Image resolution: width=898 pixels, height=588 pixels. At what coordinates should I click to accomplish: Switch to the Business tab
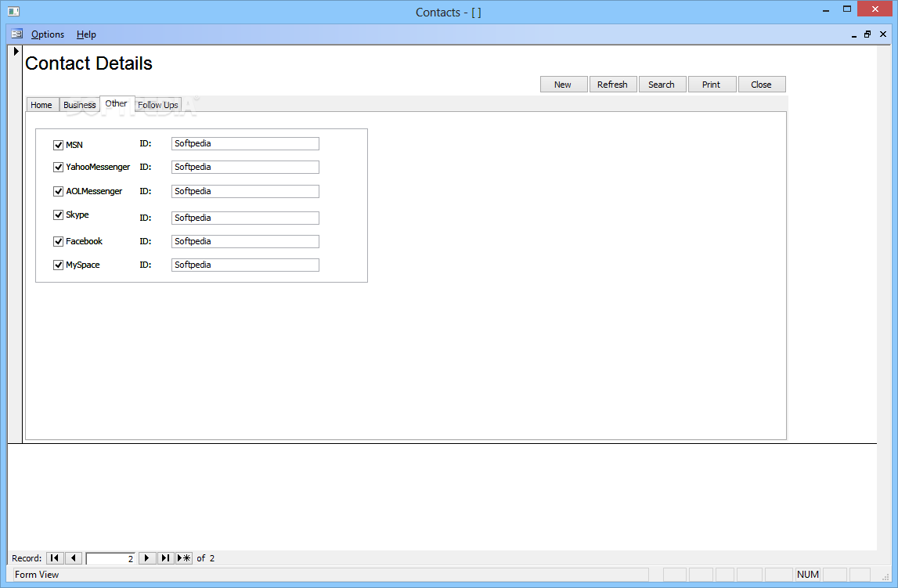[80, 105]
